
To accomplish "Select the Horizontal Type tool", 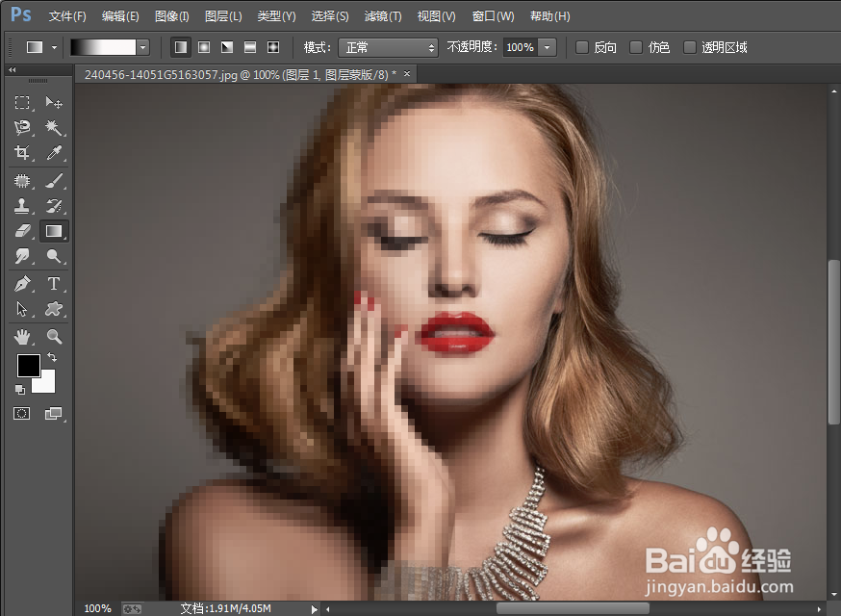I will coord(54,283).
